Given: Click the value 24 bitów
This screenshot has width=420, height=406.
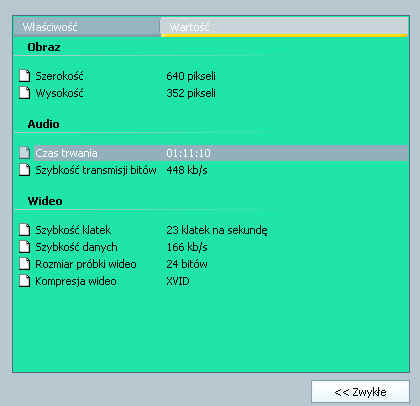Looking at the screenshot, I should [187, 264].
